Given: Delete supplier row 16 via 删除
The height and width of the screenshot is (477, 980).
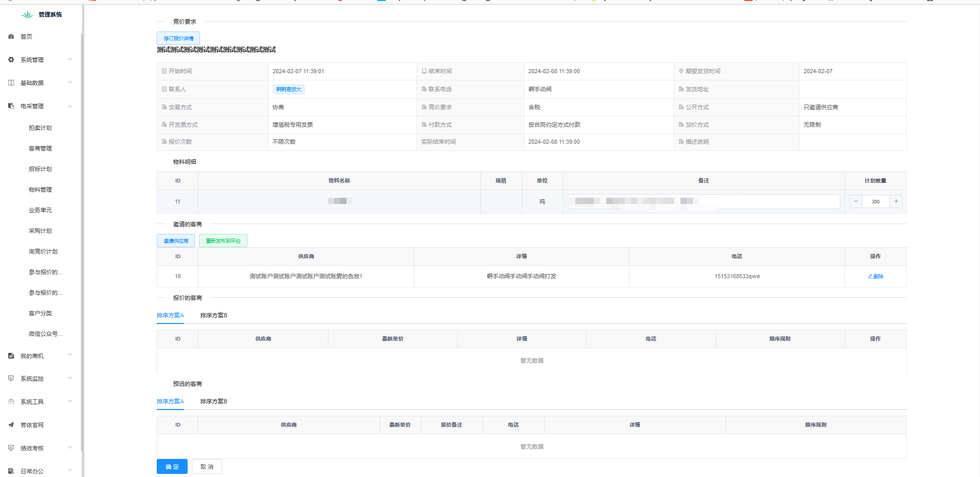Looking at the screenshot, I should coord(875,277).
